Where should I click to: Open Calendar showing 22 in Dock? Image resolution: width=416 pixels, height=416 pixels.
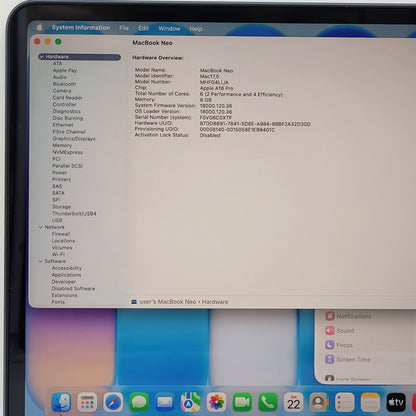tap(294, 402)
